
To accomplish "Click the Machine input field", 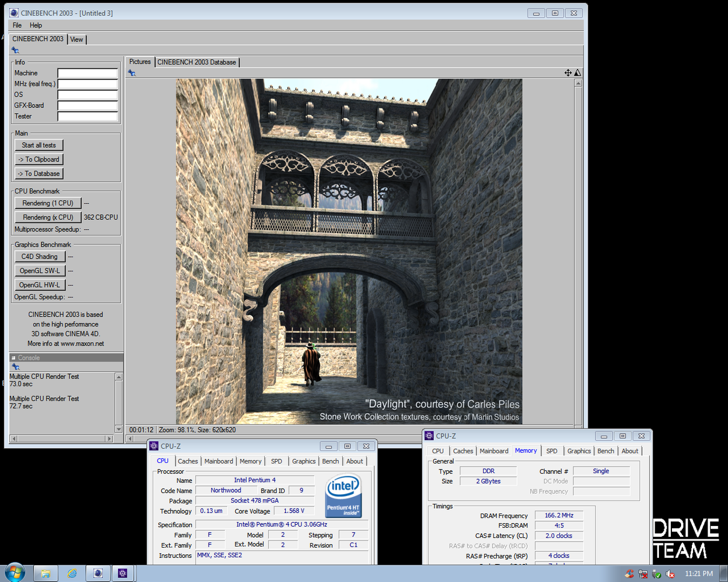I will [x=87, y=73].
